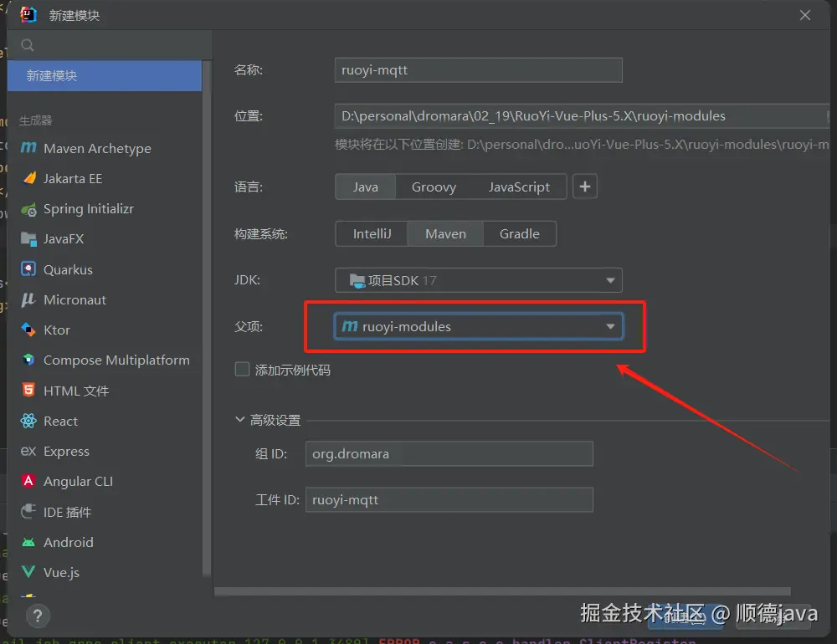Click the 工件 ID field ruoyi-mqtt
Screen dimensions: 837x644
coord(449,499)
